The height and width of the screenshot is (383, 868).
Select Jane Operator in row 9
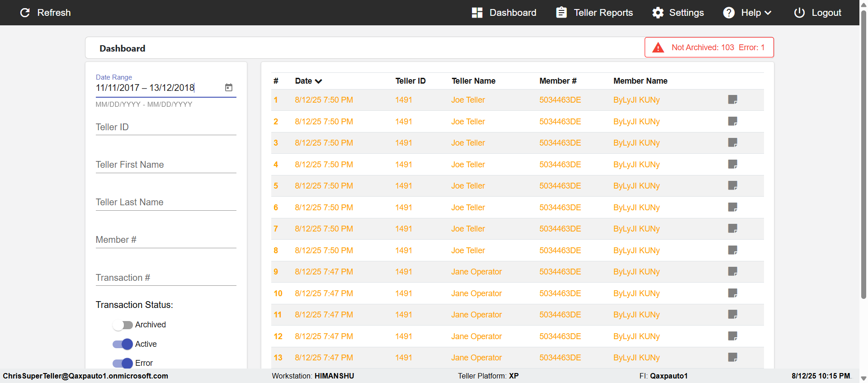(476, 272)
